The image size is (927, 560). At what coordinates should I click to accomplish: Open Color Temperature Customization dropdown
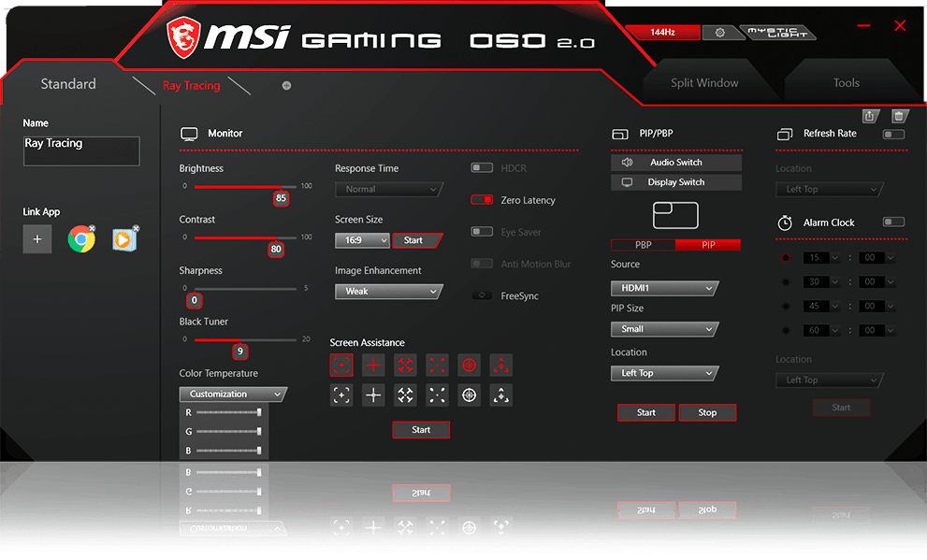[x=233, y=394]
